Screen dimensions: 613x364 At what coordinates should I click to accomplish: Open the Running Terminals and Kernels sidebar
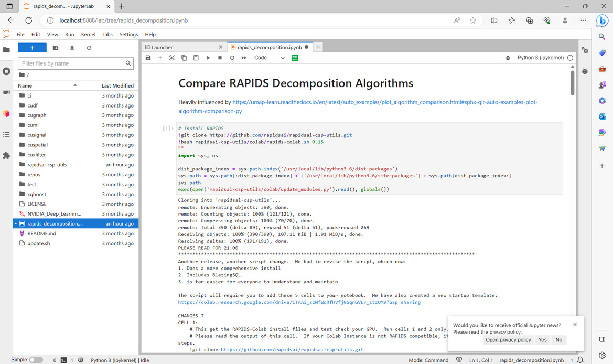[6, 71]
